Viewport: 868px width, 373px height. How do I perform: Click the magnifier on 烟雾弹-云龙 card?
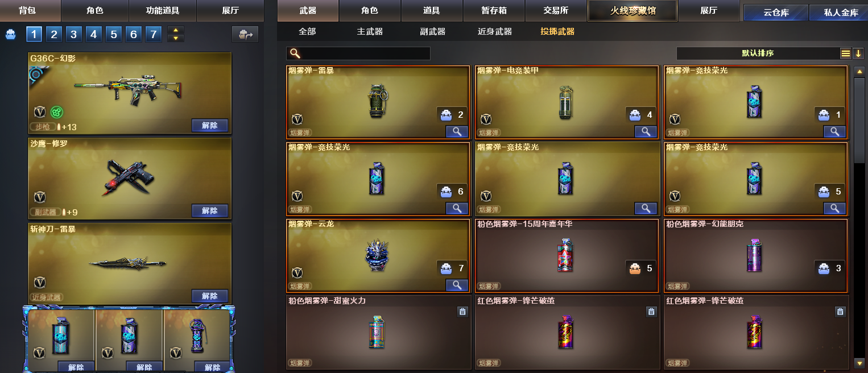pos(457,285)
